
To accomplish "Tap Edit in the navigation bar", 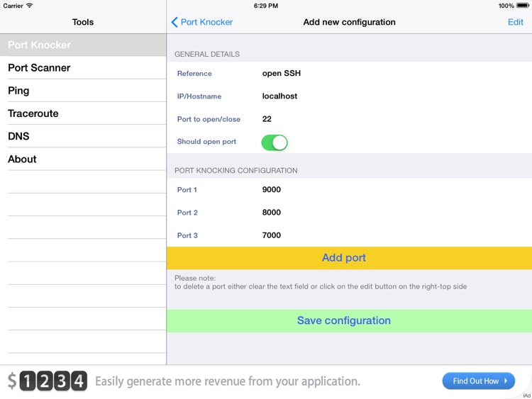I will click(515, 22).
